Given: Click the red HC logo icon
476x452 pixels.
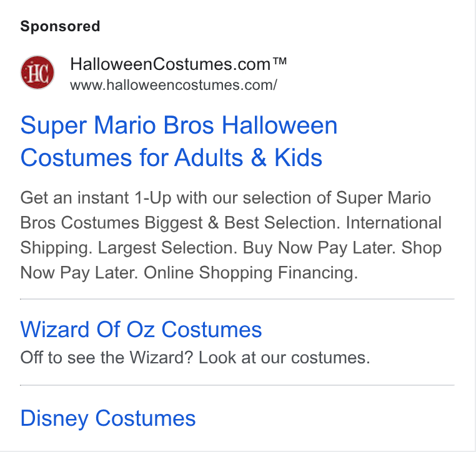Looking at the screenshot, I should [37, 72].
